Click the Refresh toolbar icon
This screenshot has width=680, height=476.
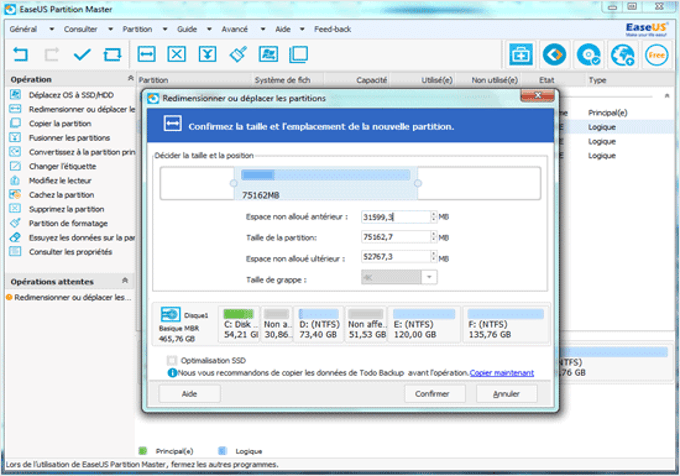112,55
